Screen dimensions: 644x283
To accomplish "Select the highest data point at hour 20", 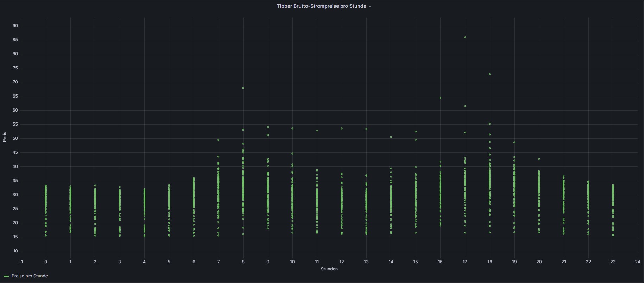I will [x=539, y=159].
